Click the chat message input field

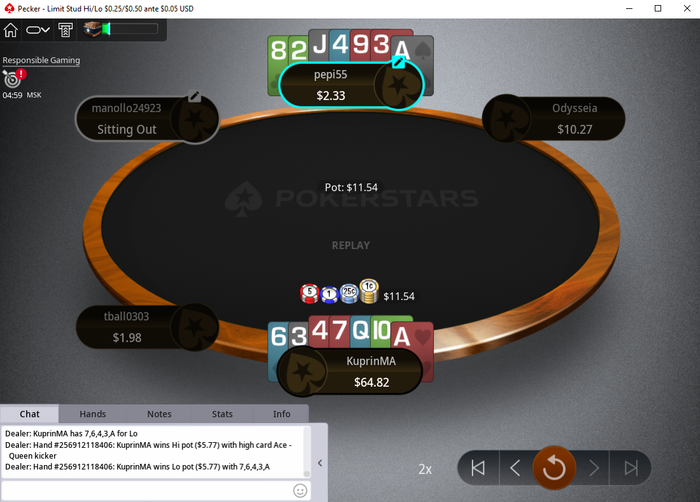(x=147, y=491)
